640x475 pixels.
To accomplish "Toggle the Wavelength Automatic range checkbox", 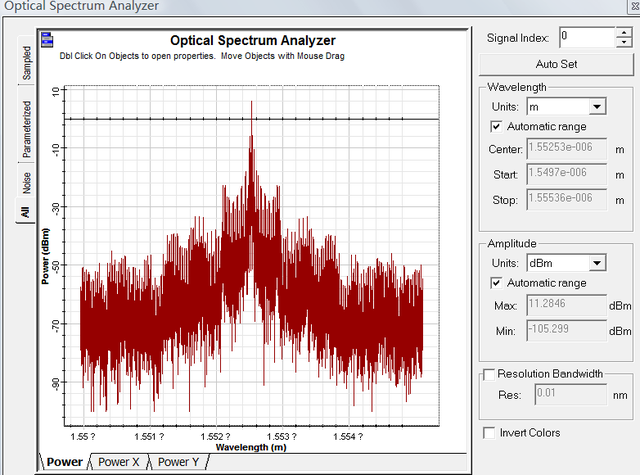I will [496, 127].
